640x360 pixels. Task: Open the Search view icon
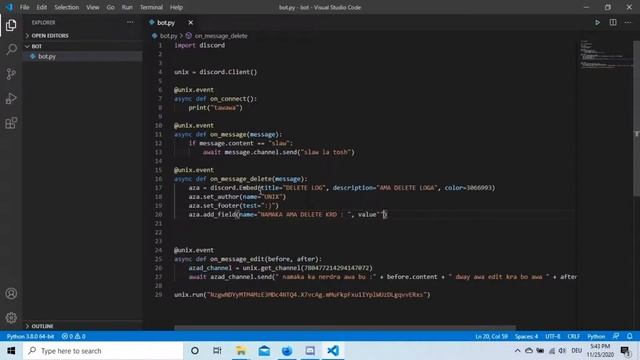[x=11, y=50]
